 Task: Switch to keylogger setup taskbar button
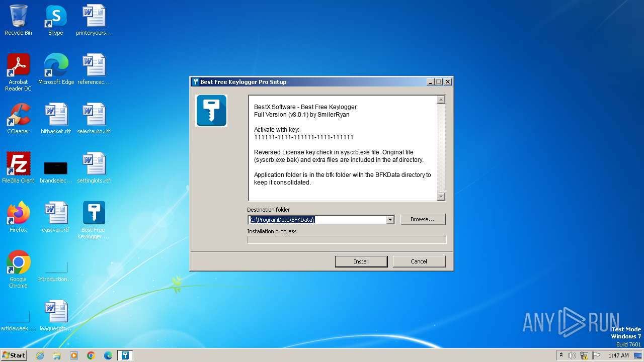tap(125, 355)
